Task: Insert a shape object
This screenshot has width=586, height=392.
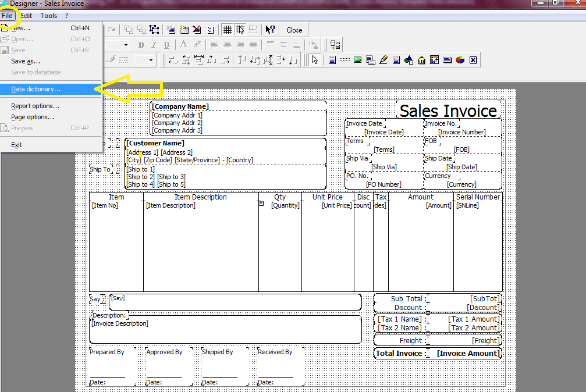Action: coord(409,60)
